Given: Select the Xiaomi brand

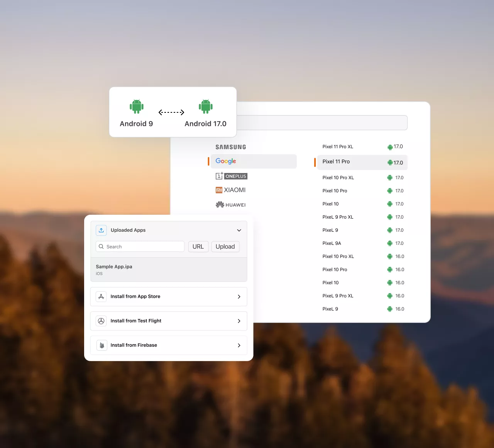Looking at the screenshot, I should coord(230,190).
